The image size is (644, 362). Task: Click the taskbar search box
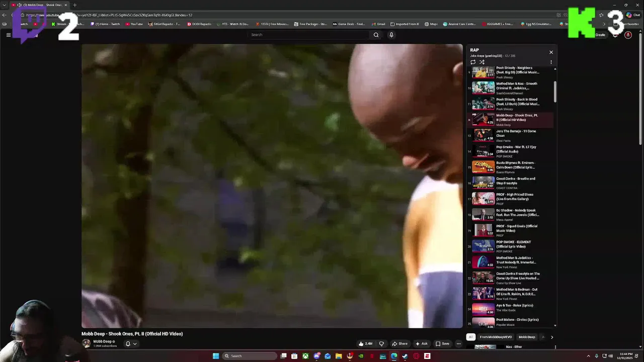click(250, 356)
